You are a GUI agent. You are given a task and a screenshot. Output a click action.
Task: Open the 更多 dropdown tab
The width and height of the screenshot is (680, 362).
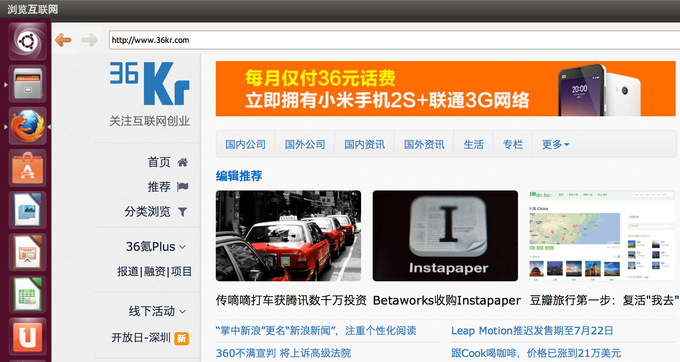pyautogui.click(x=555, y=144)
